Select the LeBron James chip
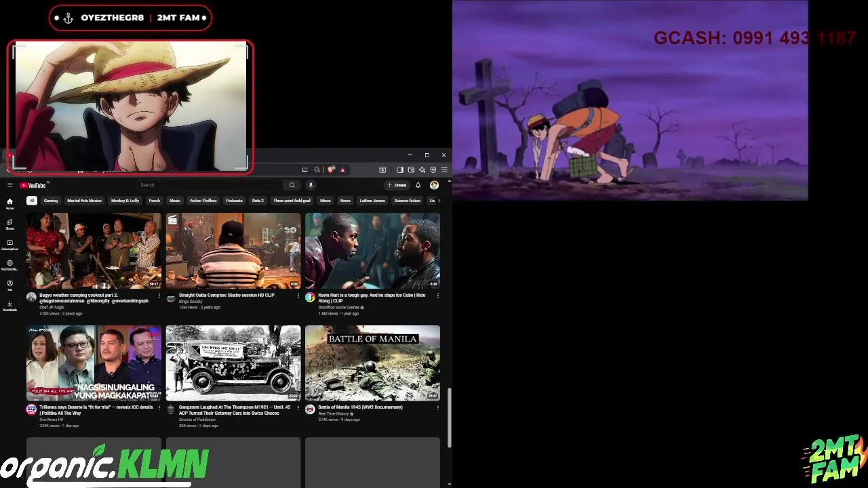This screenshot has height=488, width=868. (372, 201)
